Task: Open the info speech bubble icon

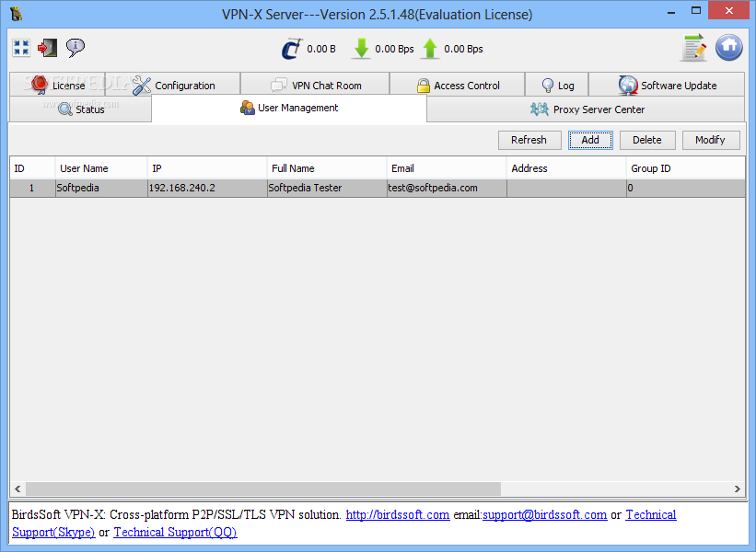Action: pyautogui.click(x=76, y=48)
